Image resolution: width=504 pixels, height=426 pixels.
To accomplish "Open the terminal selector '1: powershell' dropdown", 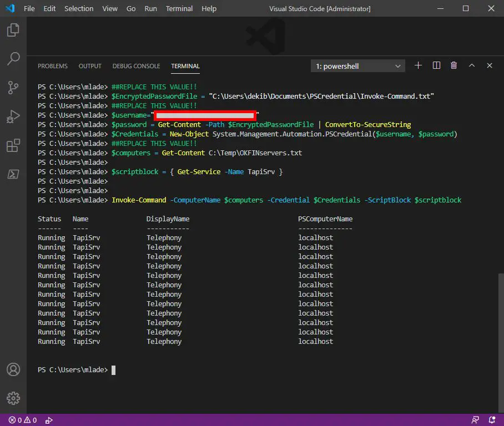I will [x=358, y=66].
